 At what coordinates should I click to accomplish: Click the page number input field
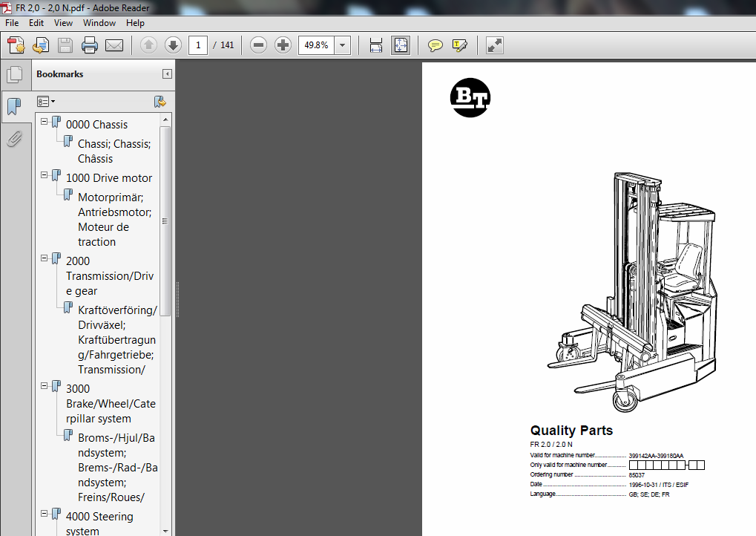tap(197, 45)
